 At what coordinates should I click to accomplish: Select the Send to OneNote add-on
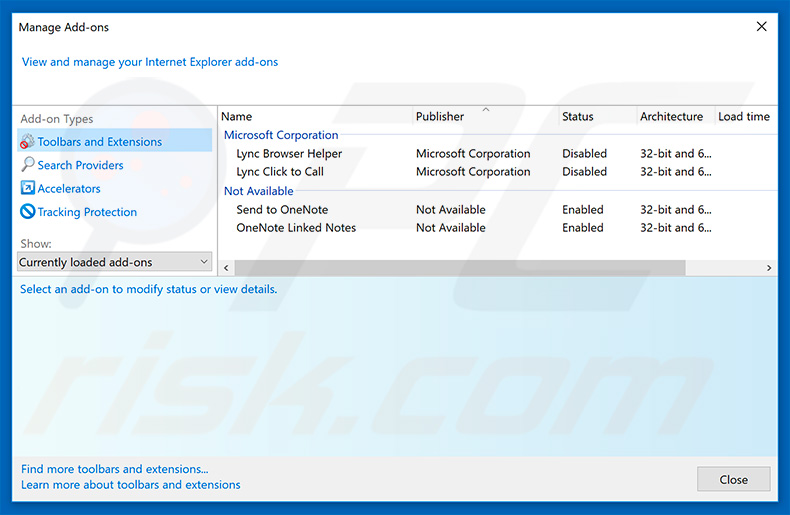coord(282,210)
